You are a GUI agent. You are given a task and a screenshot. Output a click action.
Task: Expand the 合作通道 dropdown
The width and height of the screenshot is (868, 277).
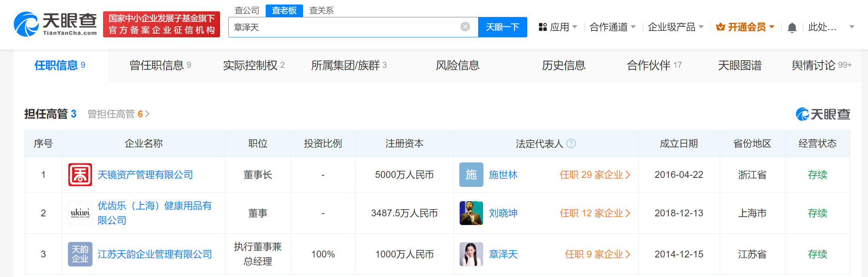(612, 27)
